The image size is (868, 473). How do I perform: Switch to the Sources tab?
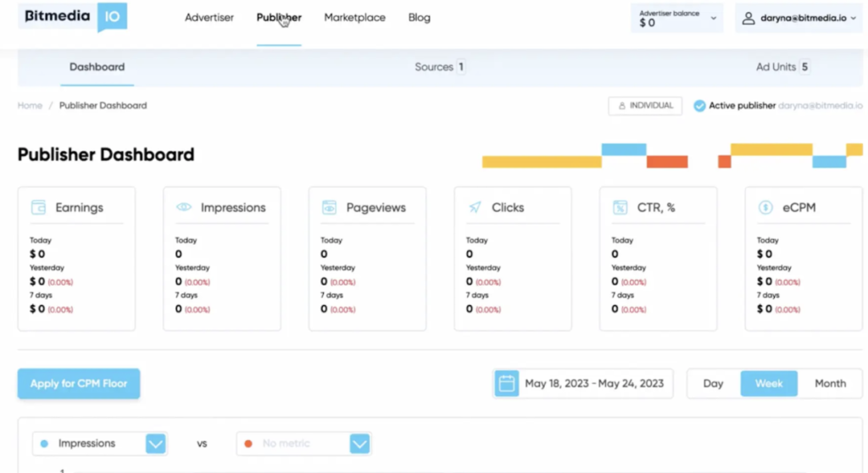(439, 67)
